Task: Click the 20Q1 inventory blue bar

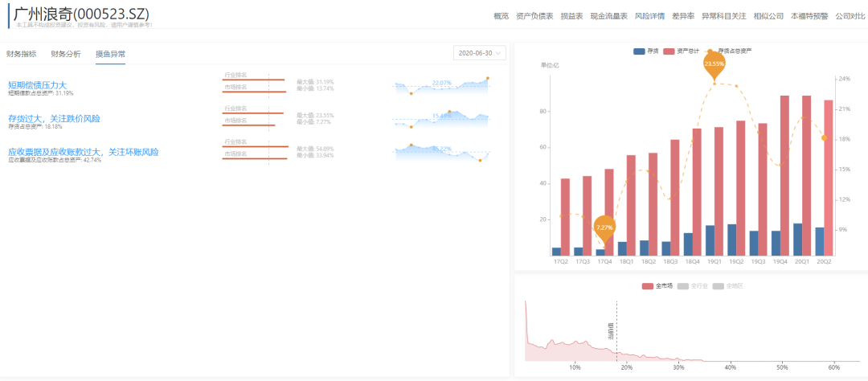Action: point(798,240)
